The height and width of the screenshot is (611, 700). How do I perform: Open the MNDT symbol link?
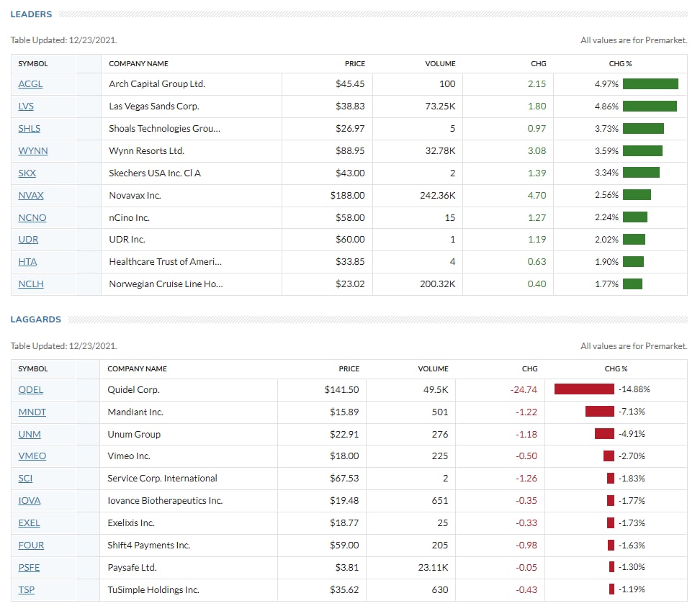pos(32,412)
